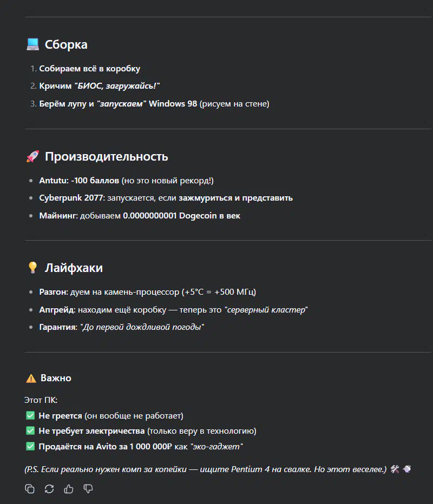Click the list item Собираем всё в коробку

[90, 69]
